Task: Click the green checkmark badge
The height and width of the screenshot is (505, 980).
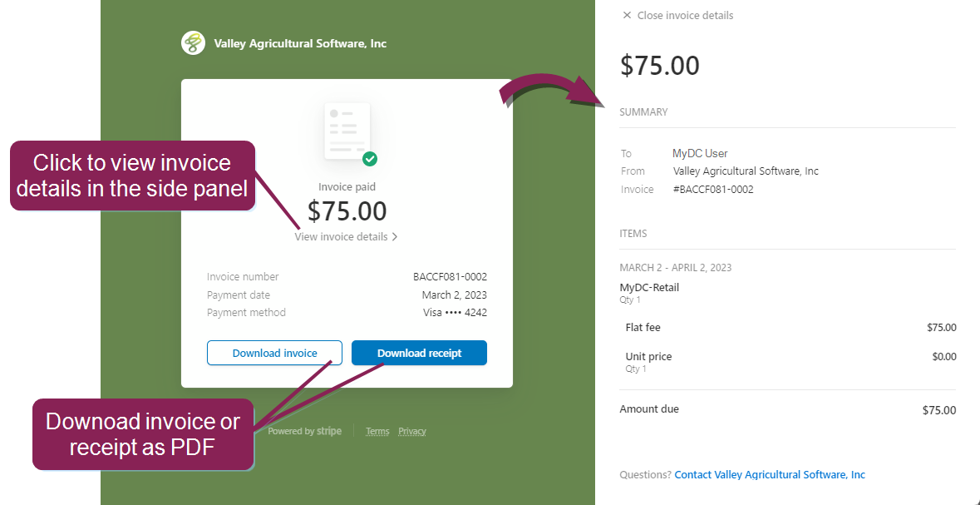Action: [370, 158]
